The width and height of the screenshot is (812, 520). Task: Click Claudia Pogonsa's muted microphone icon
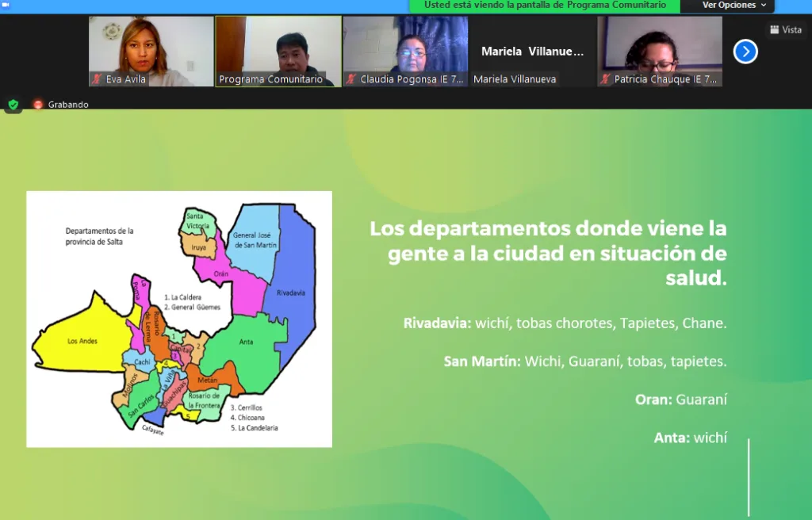point(351,79)
